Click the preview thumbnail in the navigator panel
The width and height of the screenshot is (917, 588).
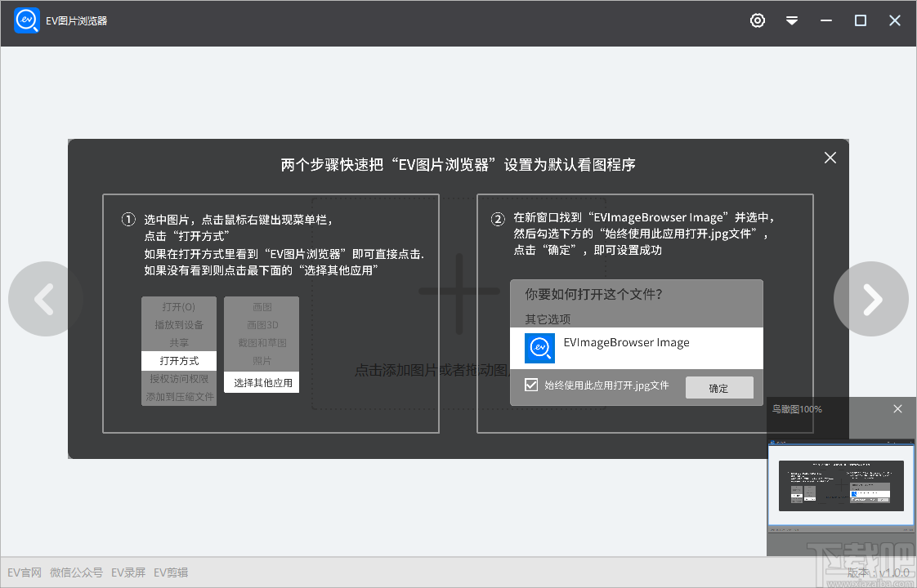click(x=841, y=486)
